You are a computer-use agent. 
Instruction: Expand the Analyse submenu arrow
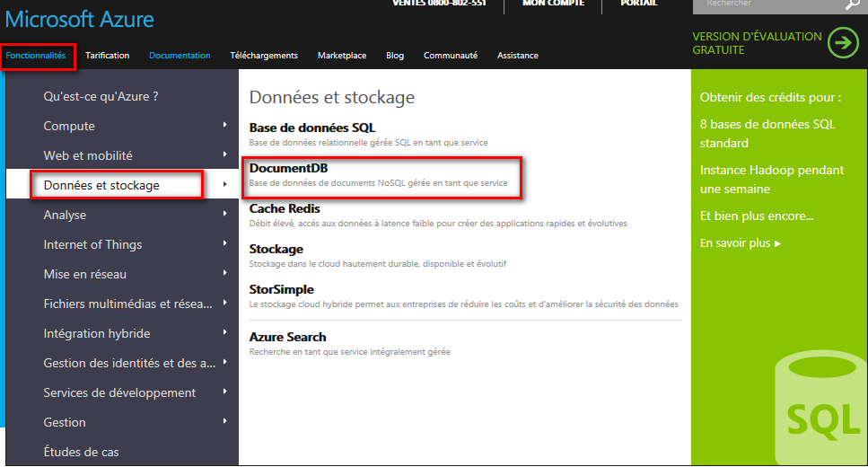(224, 213)
